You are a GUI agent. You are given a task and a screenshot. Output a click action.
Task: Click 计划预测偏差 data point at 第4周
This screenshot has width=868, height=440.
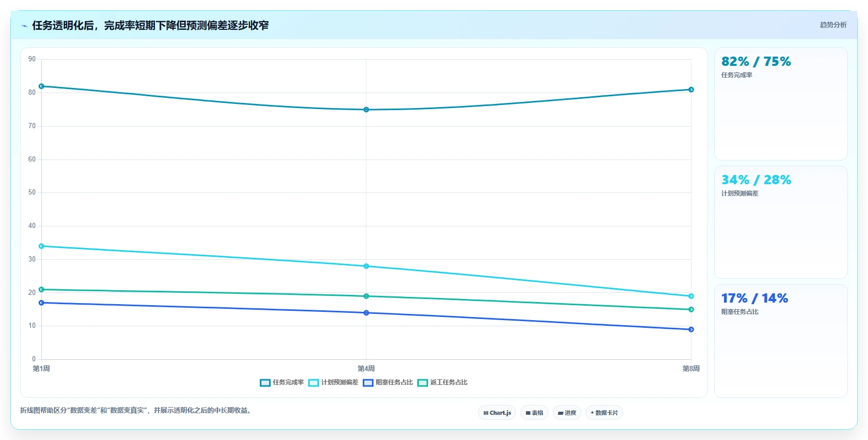click(x=366, y=266)
